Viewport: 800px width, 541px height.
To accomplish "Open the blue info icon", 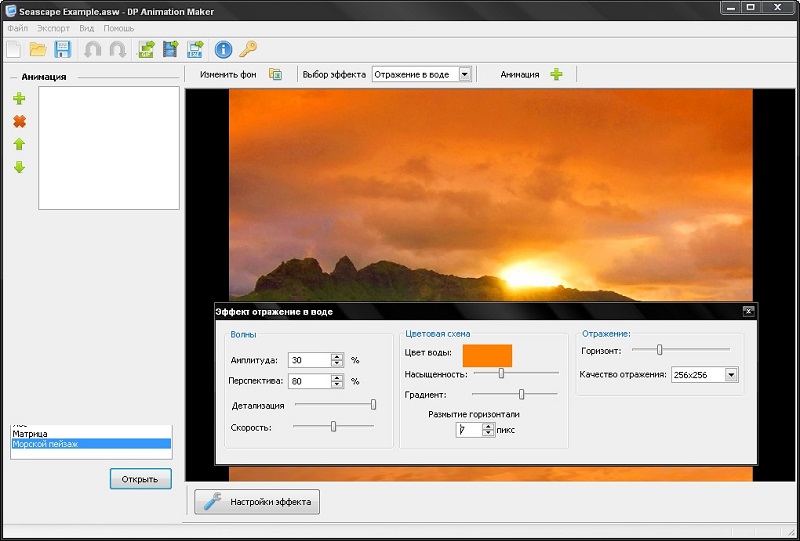I will point(223,50).
